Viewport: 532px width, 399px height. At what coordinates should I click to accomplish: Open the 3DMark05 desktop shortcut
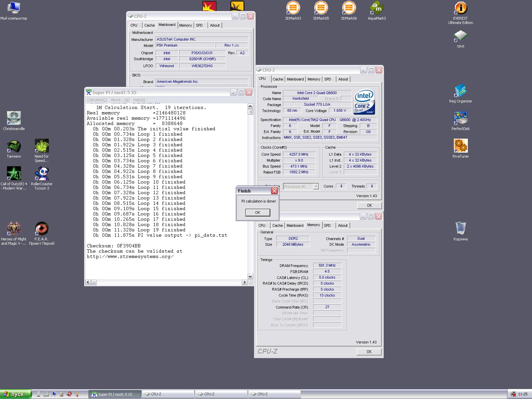[321, 10]
